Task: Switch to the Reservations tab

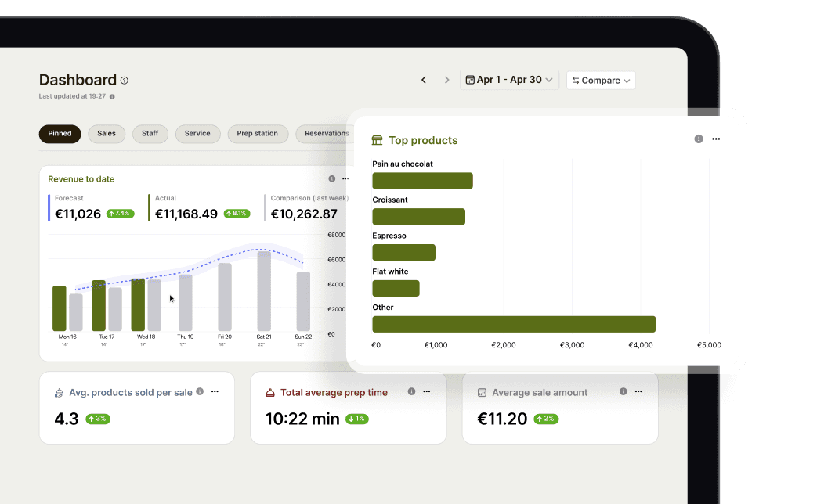Action: pyautogui.click(x=326, y=134)
